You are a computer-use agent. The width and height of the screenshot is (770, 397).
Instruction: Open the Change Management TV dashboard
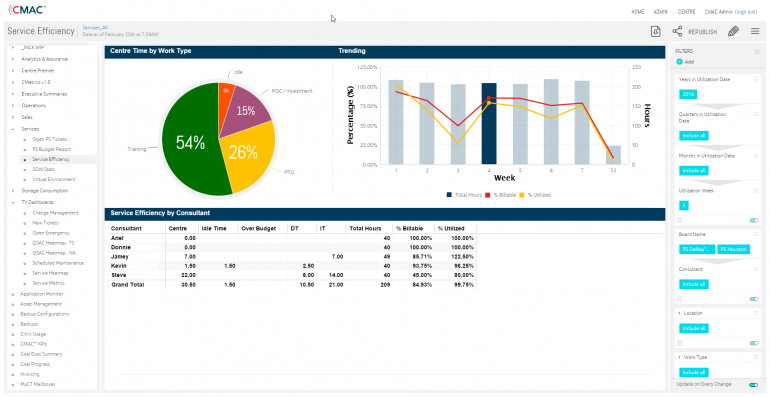(55, 213)
